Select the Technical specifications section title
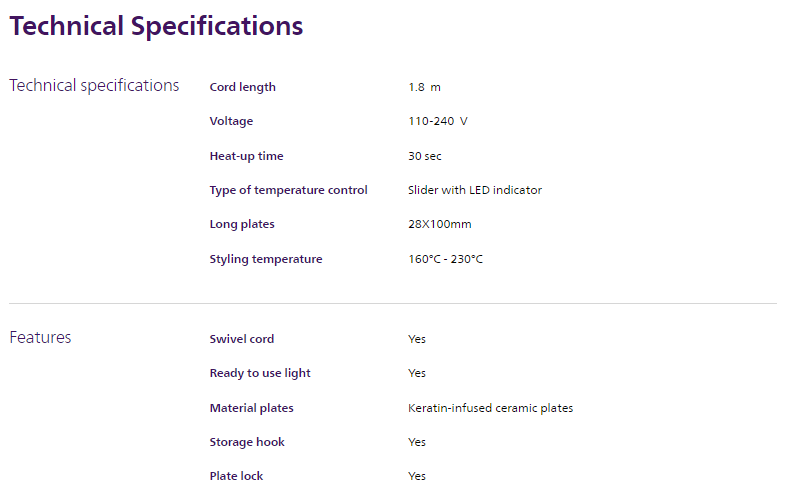This screenshot has width=792, height=497. (x=94, y=86)
